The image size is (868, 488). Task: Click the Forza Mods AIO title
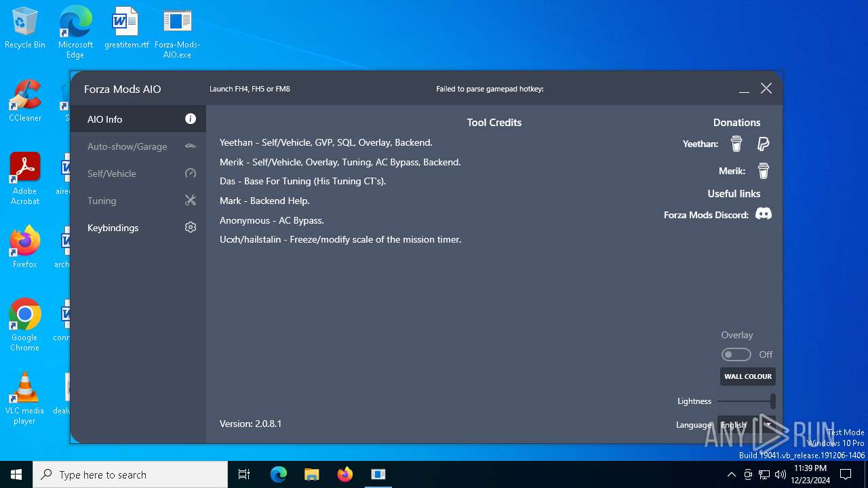coord(123,89)
